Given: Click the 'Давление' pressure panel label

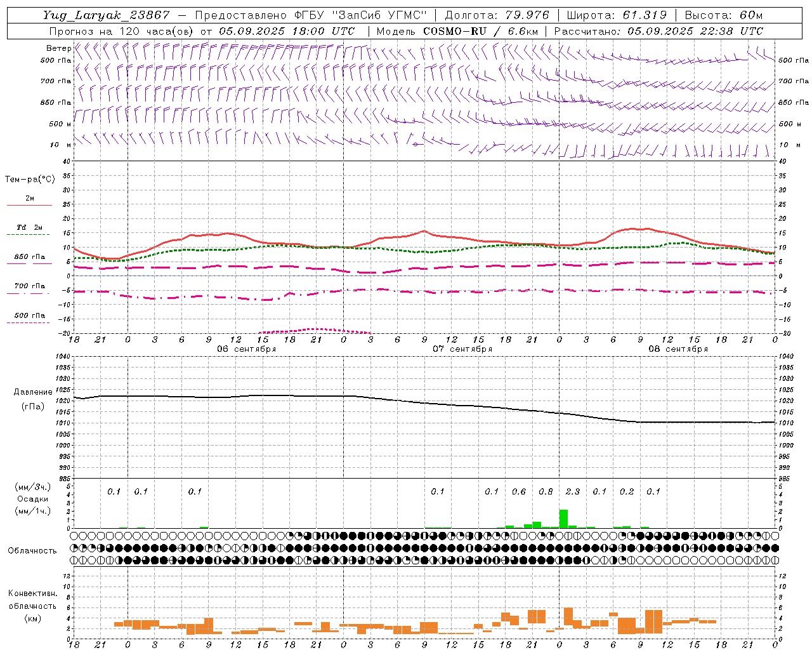Looking at the screenshot, I should 33,392.
